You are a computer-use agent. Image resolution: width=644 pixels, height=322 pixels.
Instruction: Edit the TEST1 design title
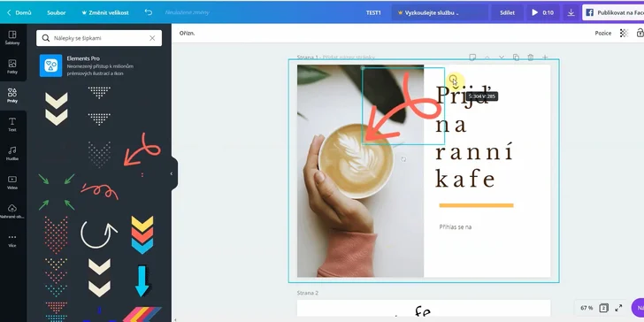[373, 12]
